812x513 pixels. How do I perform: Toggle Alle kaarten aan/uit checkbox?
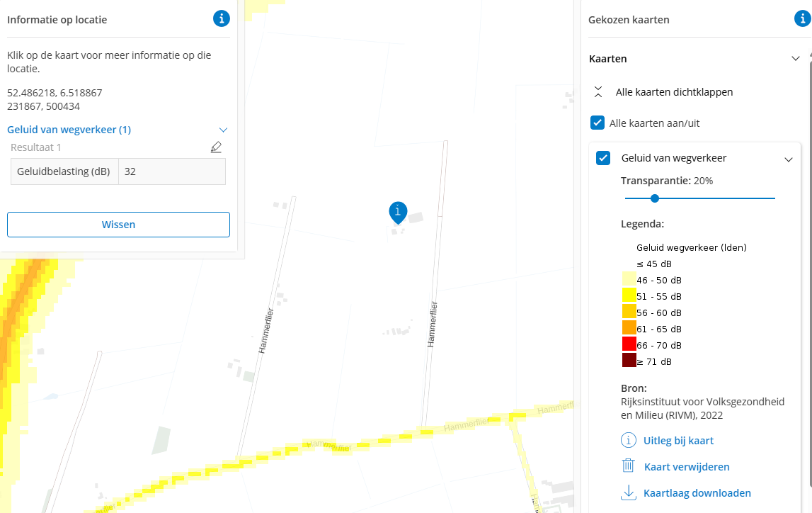pyautogui.click(x=597, y=123)
